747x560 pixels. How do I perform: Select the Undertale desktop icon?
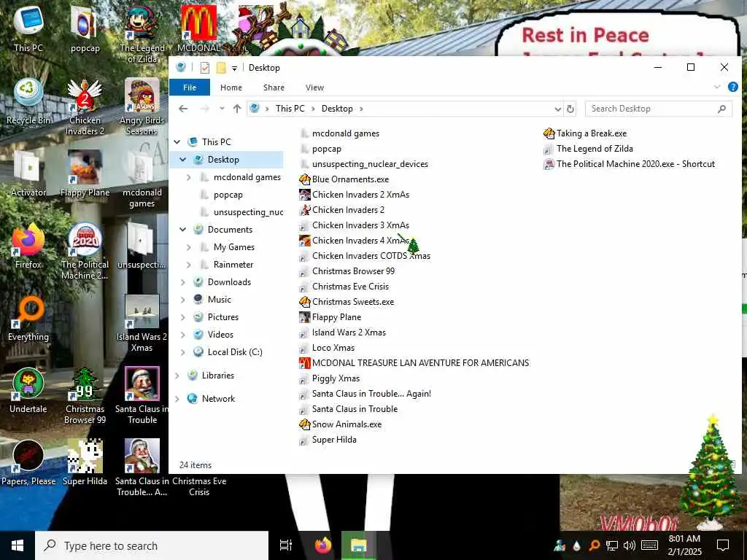28,391
